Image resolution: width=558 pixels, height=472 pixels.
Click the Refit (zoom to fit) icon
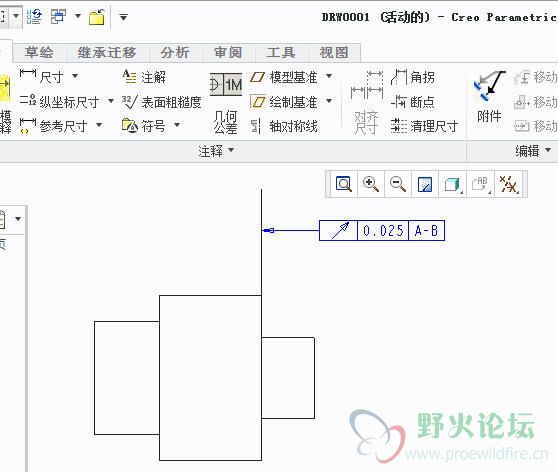(343, 184)
